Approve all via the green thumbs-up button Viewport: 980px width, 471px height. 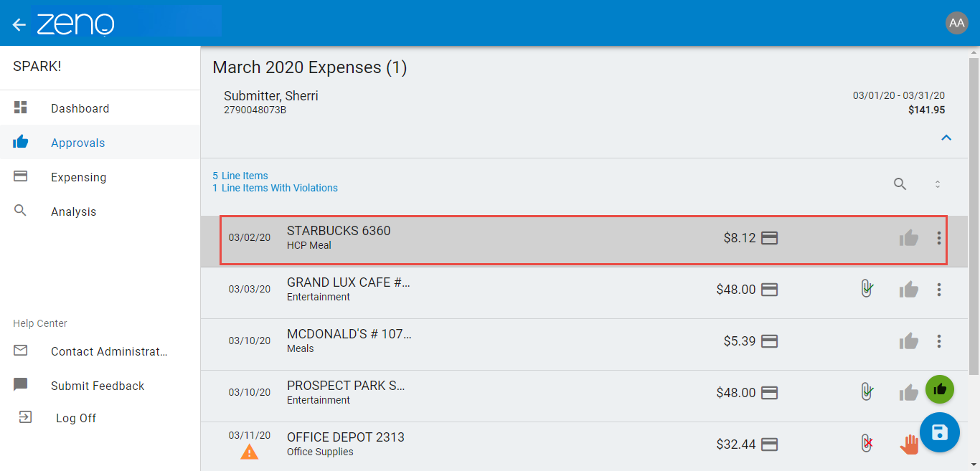[940, 389]
